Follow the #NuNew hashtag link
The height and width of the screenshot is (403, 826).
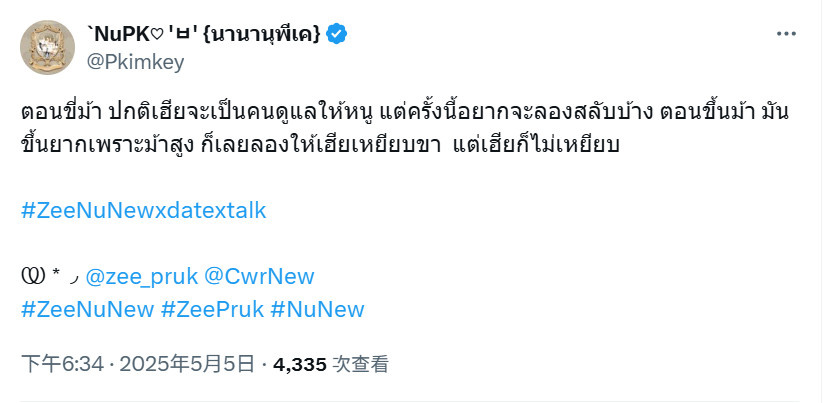[317, 309]
